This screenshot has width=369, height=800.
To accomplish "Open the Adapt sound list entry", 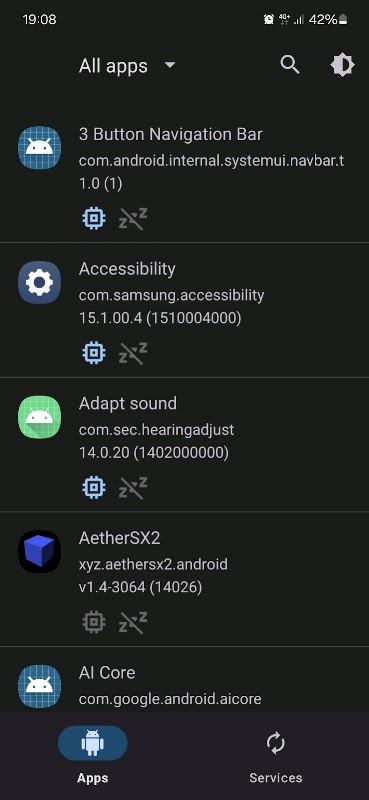I will 184,444.
